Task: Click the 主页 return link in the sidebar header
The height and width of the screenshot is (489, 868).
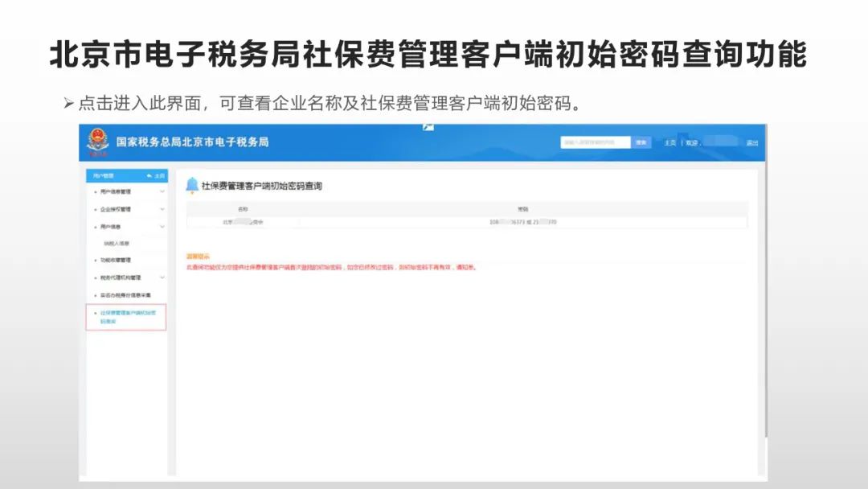Action: coord(156,175)
